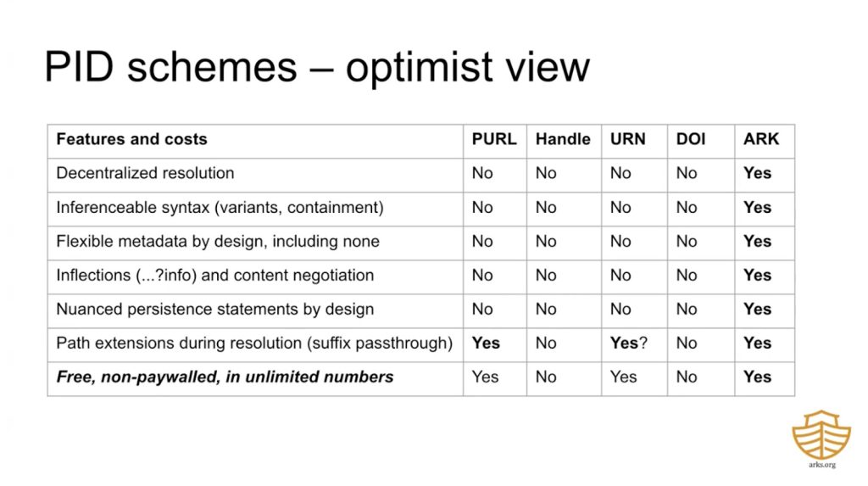Image resolution: width=868 pixels, height=486 pixels.
Task: Click the 'Yes?' cell in URN column
Action: point(629,343)
